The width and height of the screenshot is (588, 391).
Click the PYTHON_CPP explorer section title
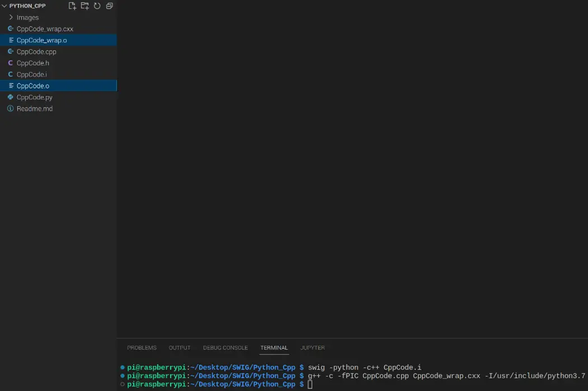tap(27, 6)
